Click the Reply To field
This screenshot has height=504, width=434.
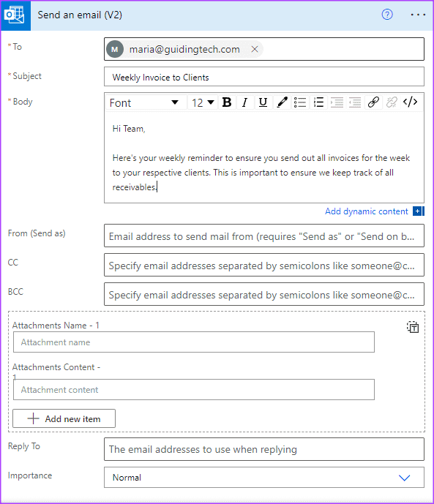click(264, 449)
